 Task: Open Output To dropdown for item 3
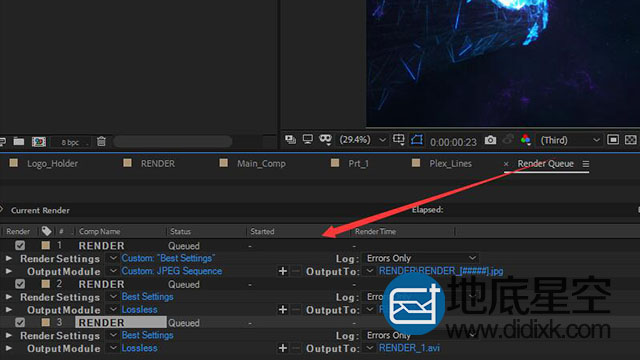pyautogui.click(x=370, y=348)
